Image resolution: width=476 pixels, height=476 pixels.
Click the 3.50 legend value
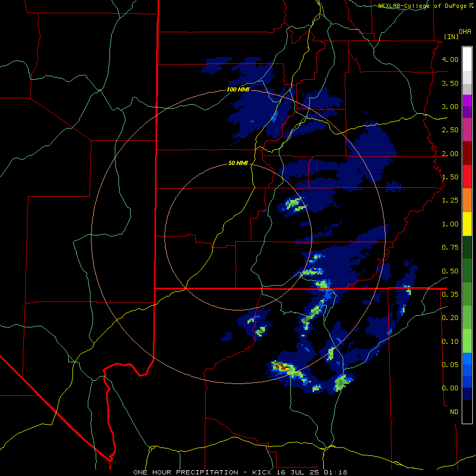[x=450, y=83]
